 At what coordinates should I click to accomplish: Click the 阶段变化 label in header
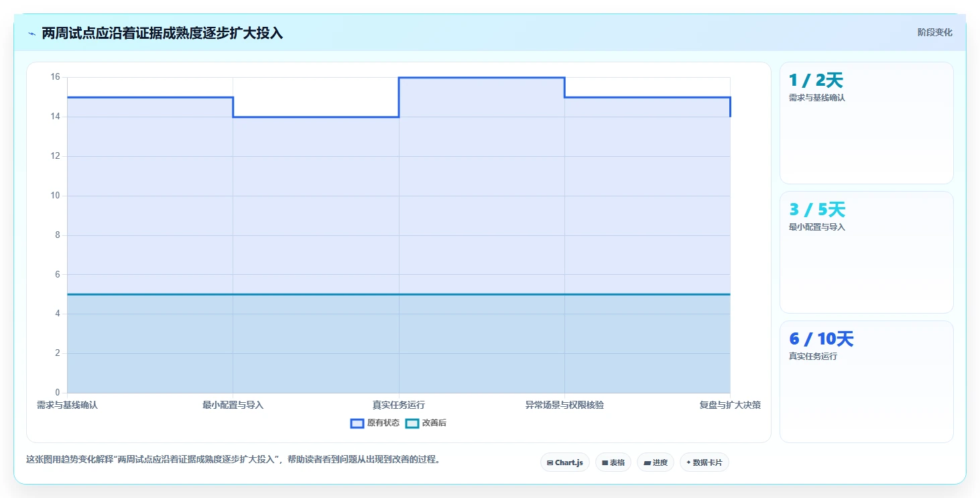click(934, 32)
